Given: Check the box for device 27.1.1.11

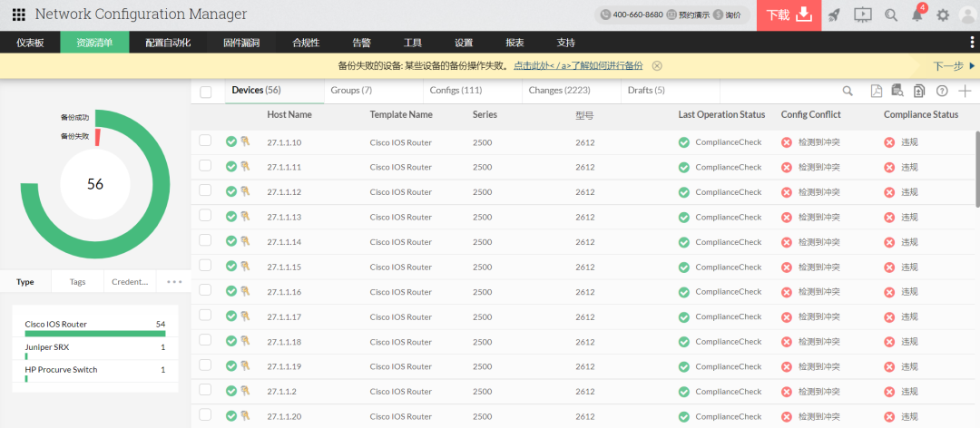Looking at the screenshot, I should click(x=205, y=166).
